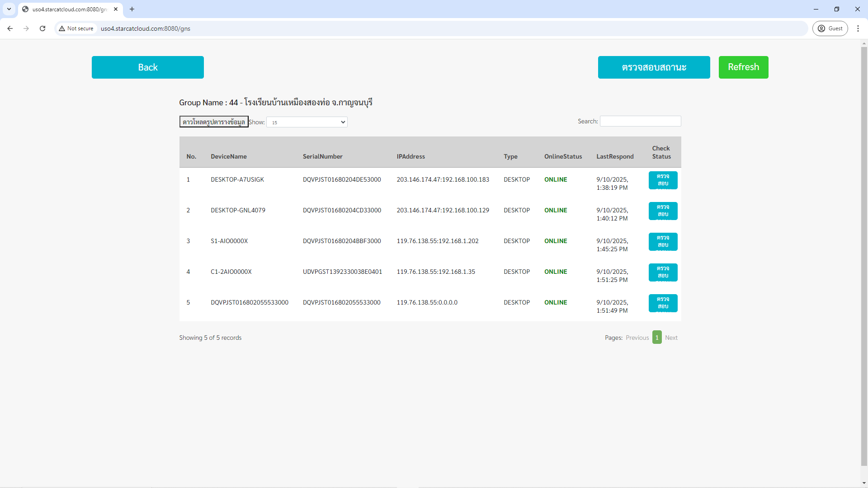Click the browser reload icon
This screenshot has width=868, height=488.
tap(42, 28)
